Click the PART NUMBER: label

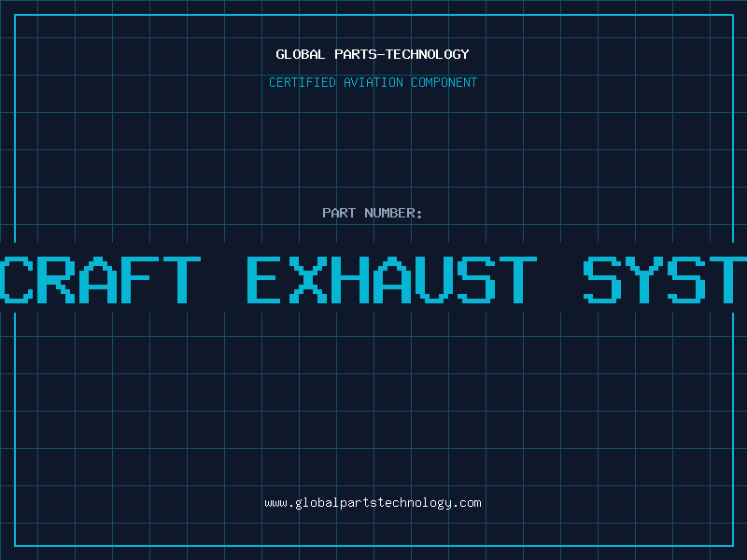372,213
